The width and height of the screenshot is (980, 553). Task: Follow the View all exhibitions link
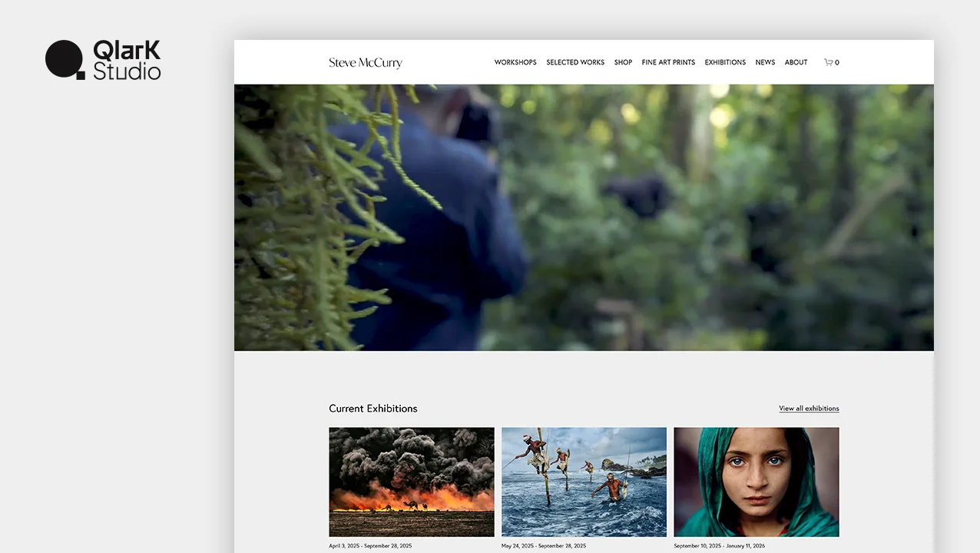(808, 409)
